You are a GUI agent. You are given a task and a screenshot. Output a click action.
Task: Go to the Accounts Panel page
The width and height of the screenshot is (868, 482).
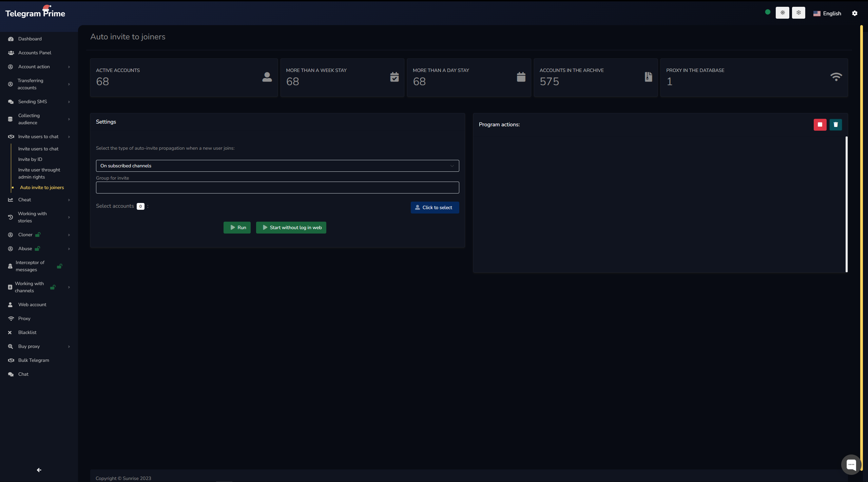[x=35, y=53]
